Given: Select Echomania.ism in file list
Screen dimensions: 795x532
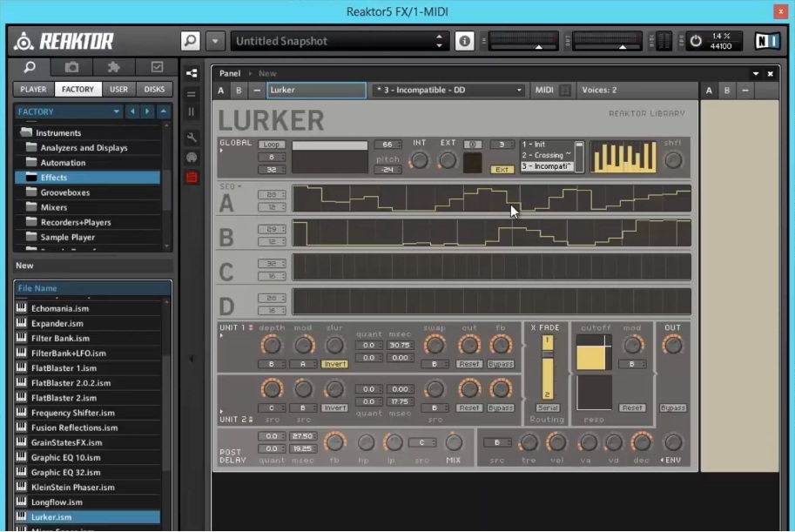Looking at the screenshot, I should (87, 308).
